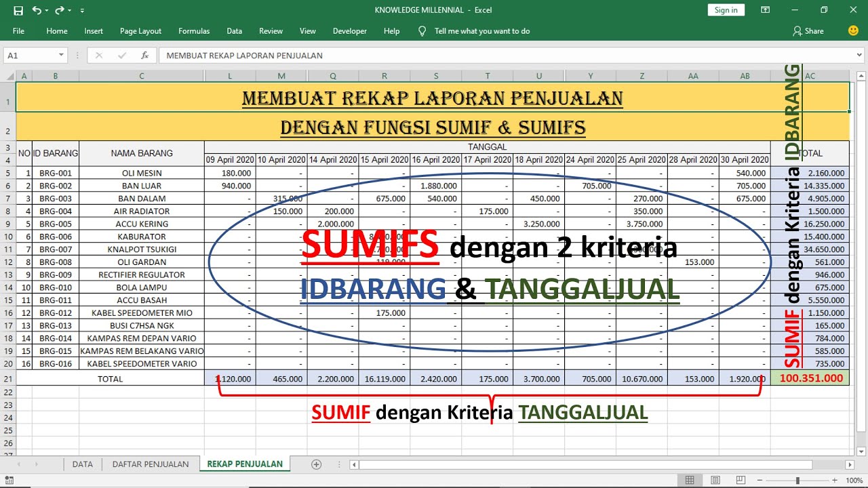The height and width of the screenshot is (488, 868).
Task: Switch to the Insert ribbon tab
Action: (x=94, y=31)
